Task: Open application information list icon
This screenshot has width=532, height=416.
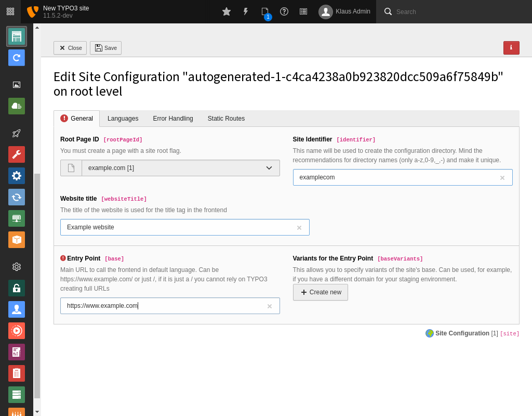Action: 303,11
